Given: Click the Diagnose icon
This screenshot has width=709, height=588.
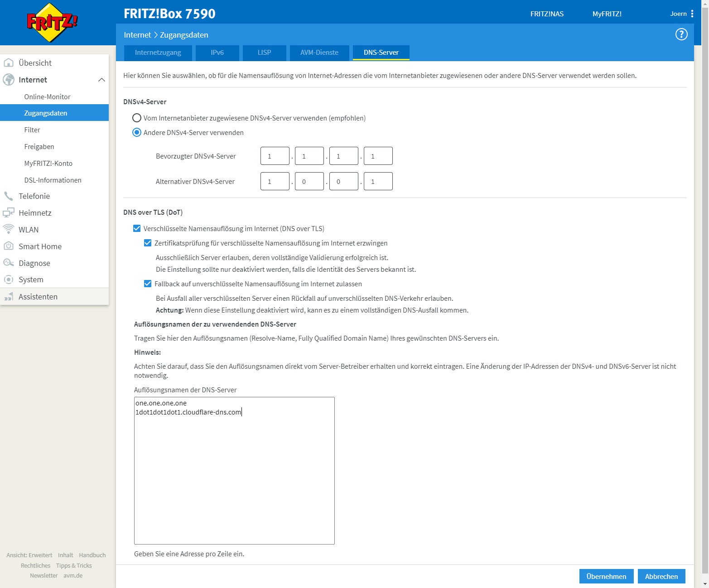Looking at the screenshot, I should [9, 263].
